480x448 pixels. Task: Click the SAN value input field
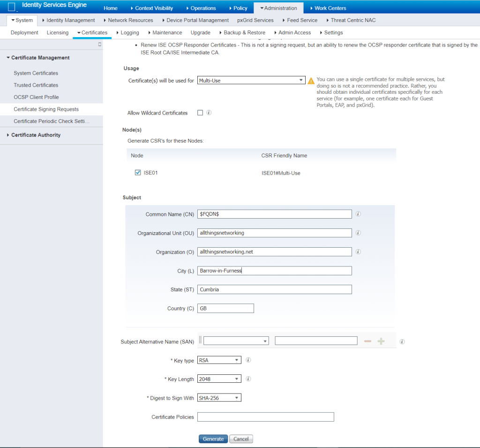pos(316,341)
